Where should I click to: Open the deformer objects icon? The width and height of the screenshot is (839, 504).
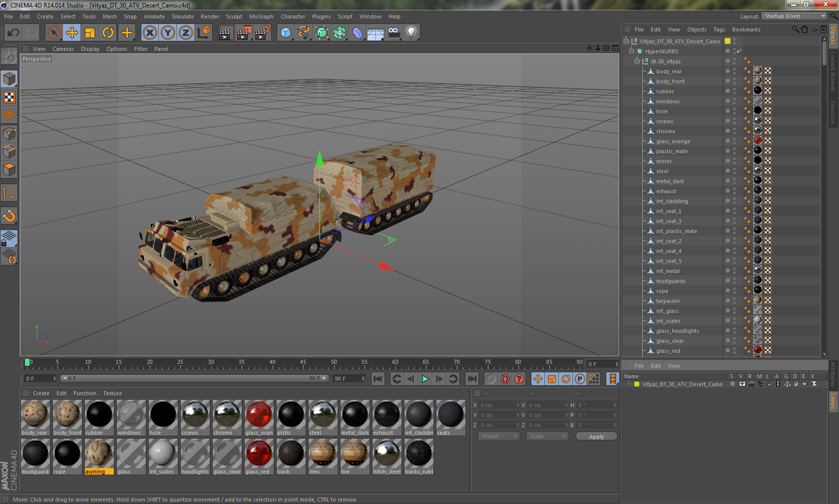(x=358, y=33)
